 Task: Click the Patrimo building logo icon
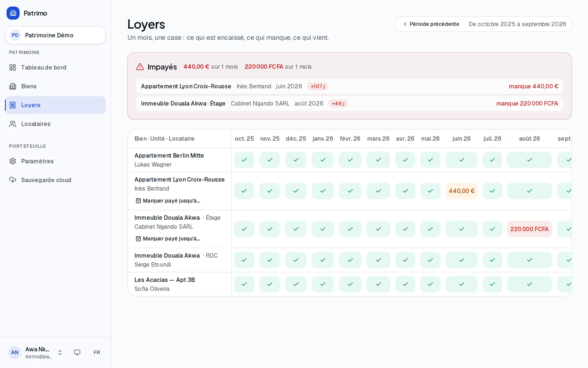pos(13,13)
